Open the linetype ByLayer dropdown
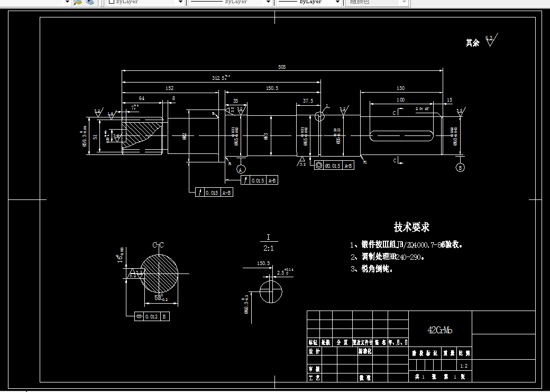550x392 pixels. [x=231, y=2]
